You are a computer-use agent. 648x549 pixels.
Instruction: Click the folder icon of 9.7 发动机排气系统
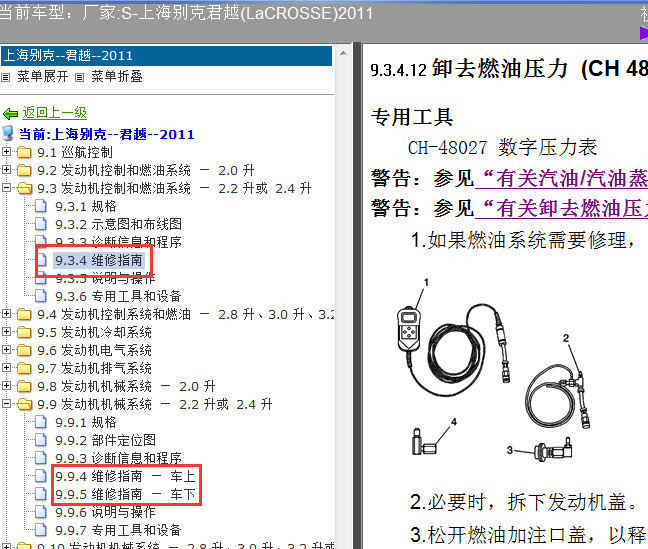[x=24, y=368]
